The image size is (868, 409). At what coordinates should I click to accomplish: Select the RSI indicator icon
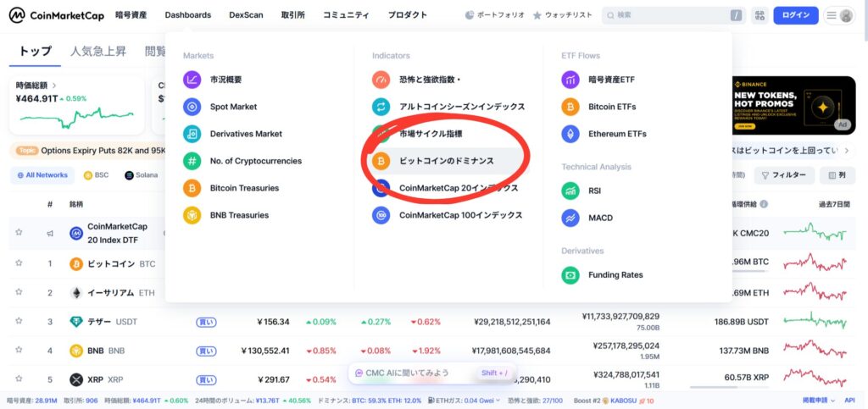pos(570,191)
